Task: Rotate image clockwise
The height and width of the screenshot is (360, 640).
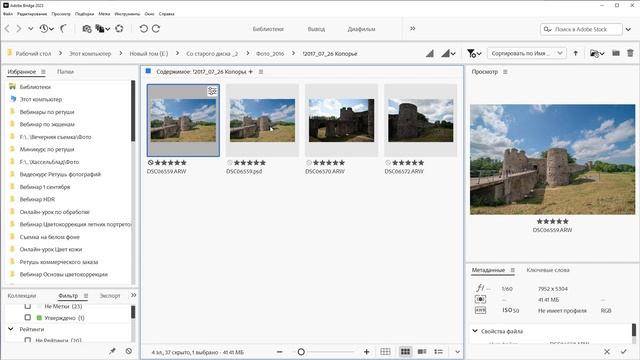Action: pyautogui.click(x=156, y=29)
